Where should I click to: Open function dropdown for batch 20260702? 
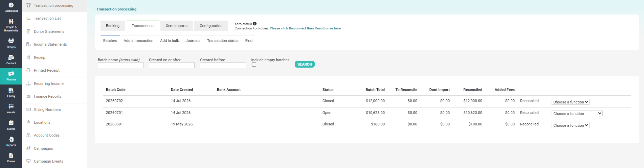[x=570, y=102]
